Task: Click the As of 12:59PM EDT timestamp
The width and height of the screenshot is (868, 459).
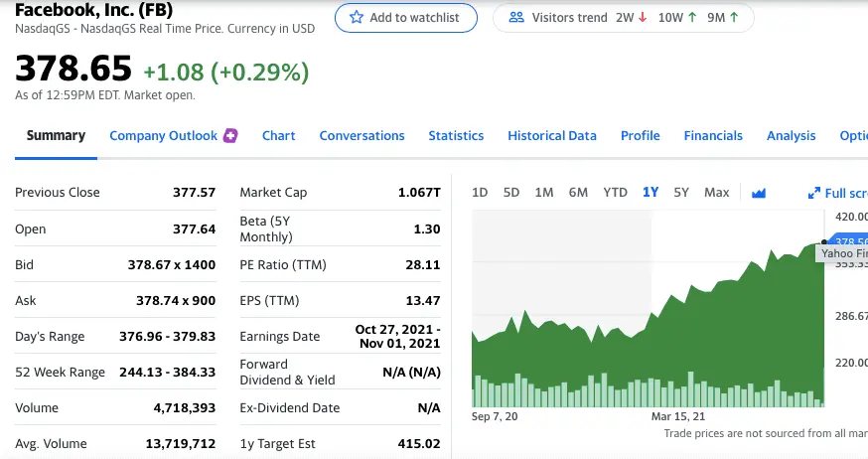Action: pos(105,95)
